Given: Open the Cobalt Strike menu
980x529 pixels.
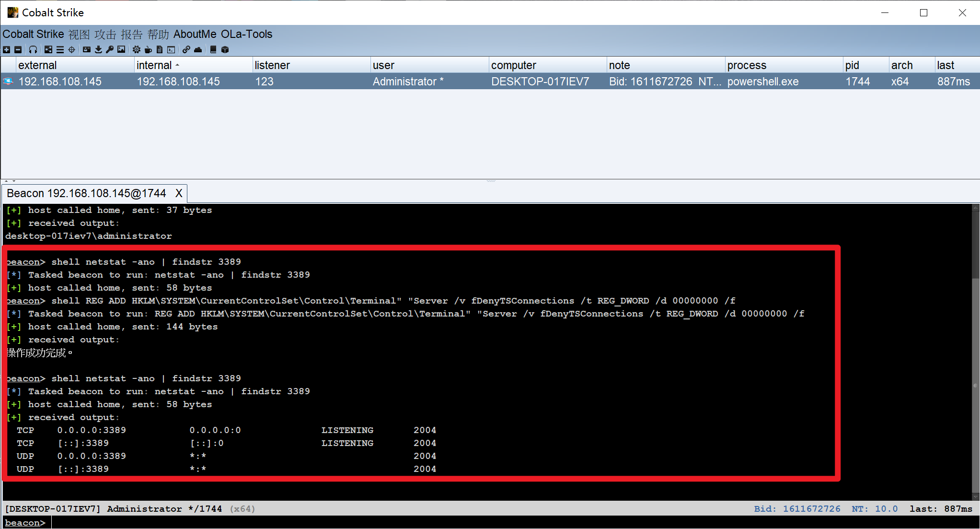Looking at the screenshot, I should [33, 34].
